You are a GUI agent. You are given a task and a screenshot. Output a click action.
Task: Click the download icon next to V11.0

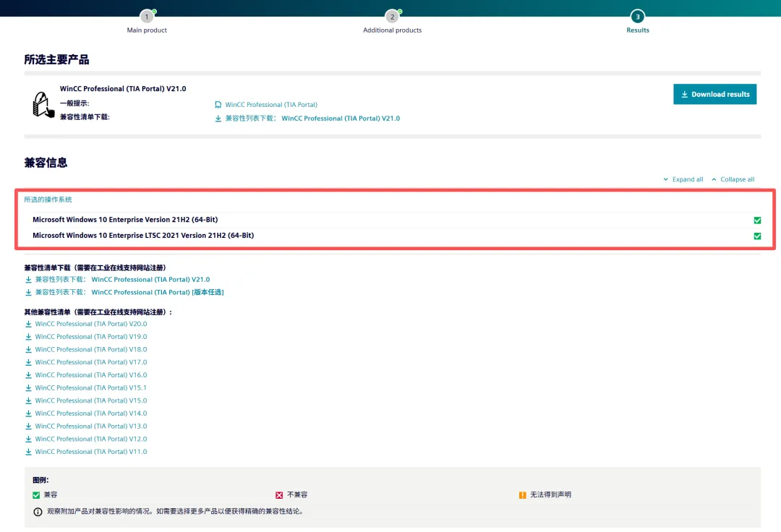point(28,452)
